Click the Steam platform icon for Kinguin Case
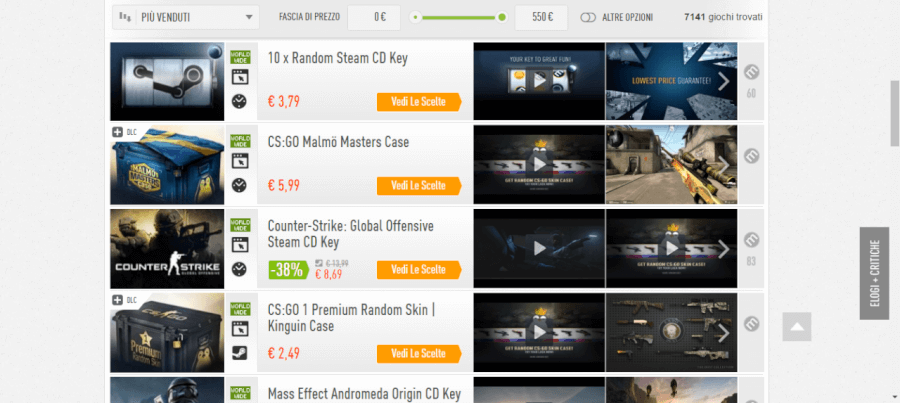 coord(239,352)
